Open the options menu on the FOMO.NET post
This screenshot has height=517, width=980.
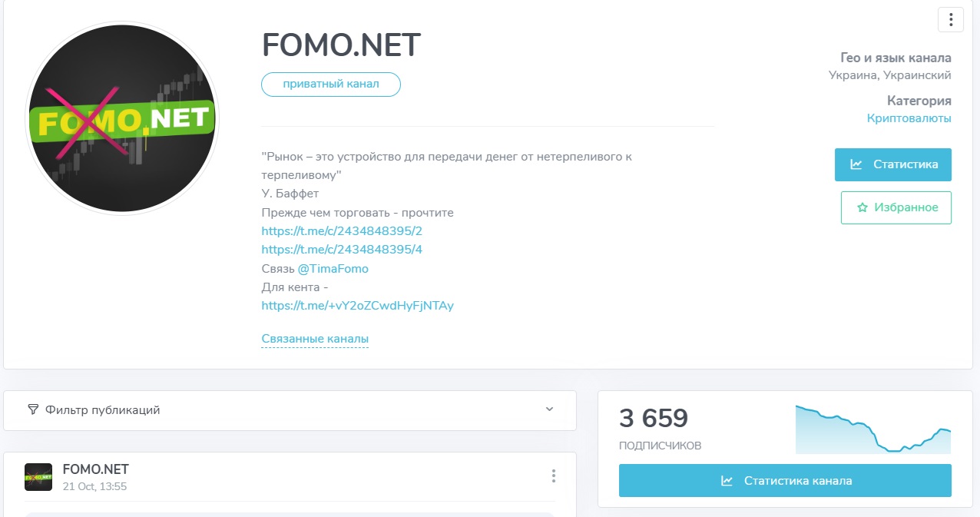[x=554, y=476]
